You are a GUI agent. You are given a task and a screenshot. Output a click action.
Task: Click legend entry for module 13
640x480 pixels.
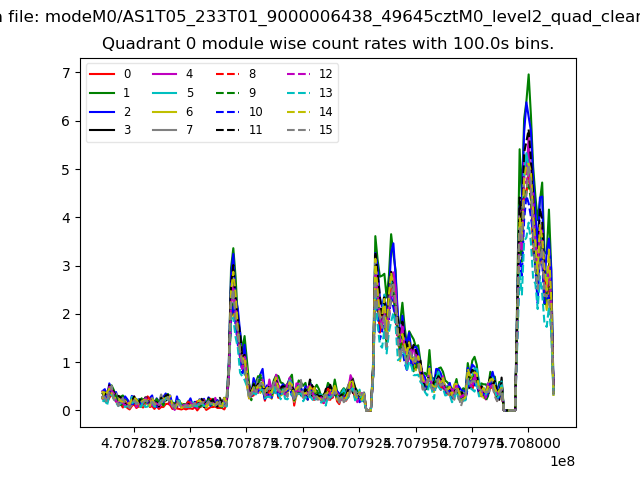[310, 93]
